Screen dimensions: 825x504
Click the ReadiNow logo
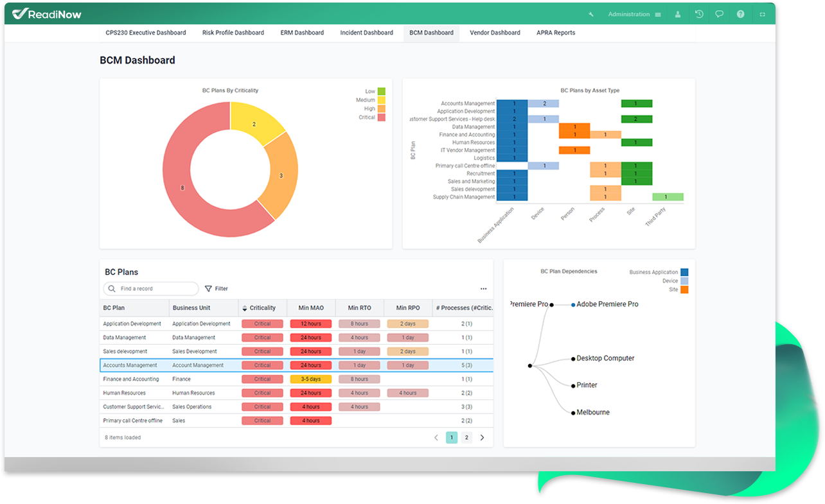[47, 13]
